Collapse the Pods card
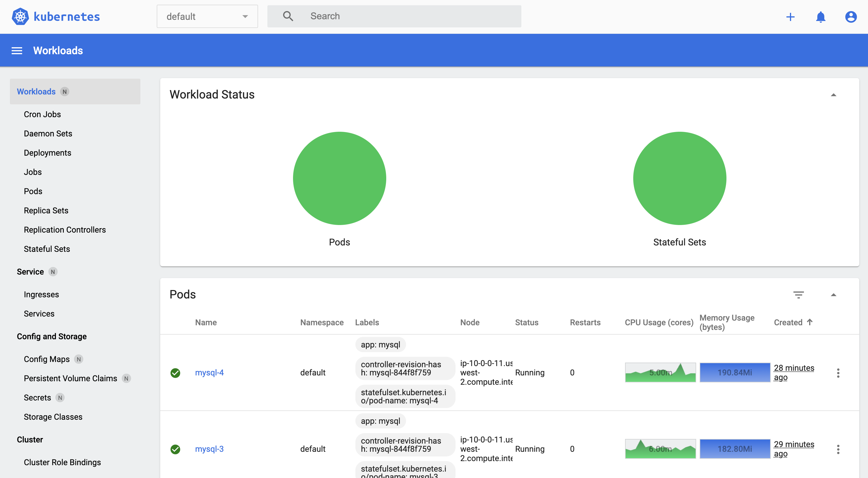The image size is (868, 478). pos(833,295)
